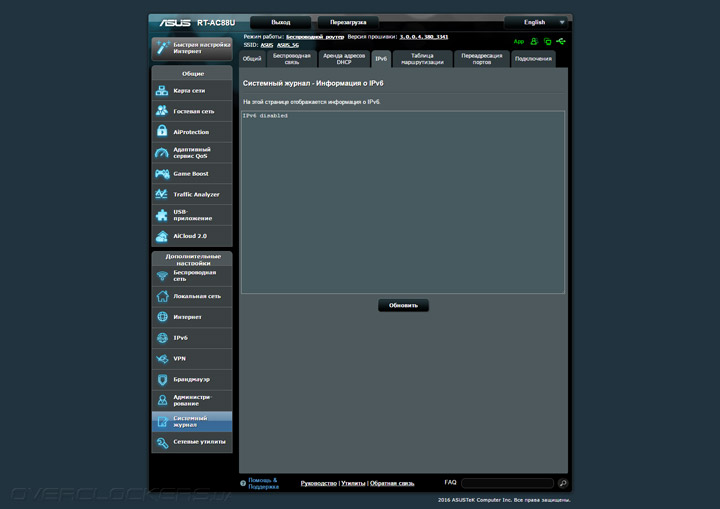Open the Network Tools (Сетевые утилиты) icon
720x509 pixels.
tap(162, 442)
